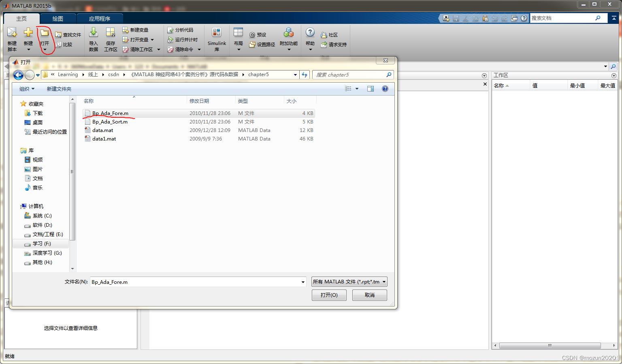Click the csdn breadcrumb segment
Image resolution: width=622 pixels, height=364 pixels.
click(x=113, y=75)
